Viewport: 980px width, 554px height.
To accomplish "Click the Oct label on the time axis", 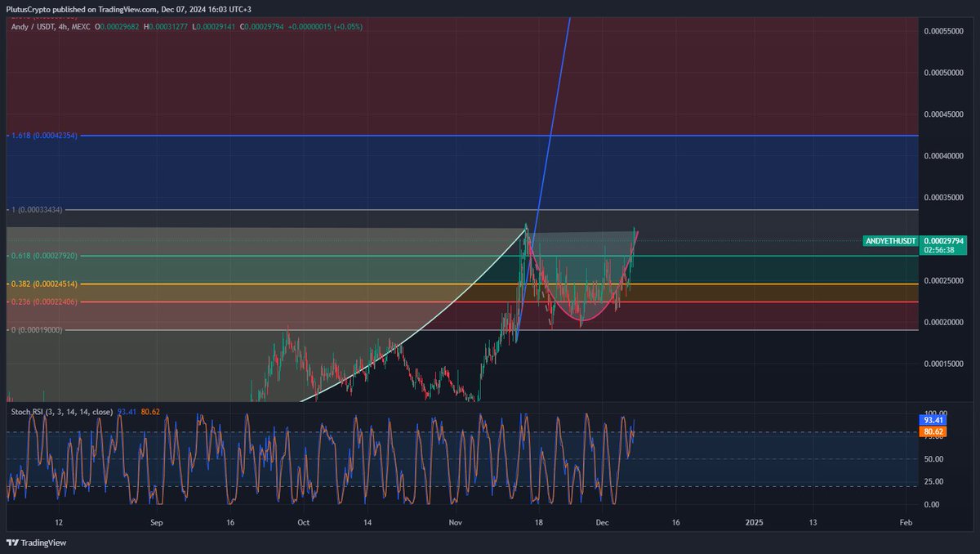I will coord(303,521).
